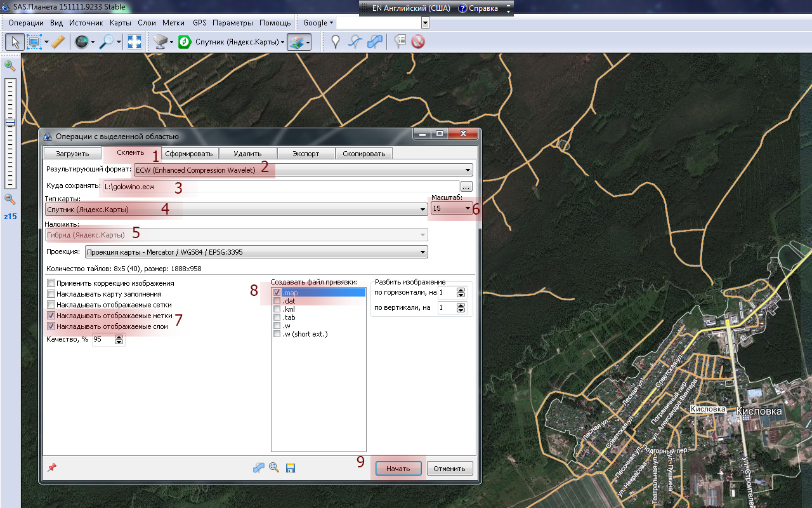Open the Тип карты dropdown
Image resolution: width=812 pixels, height=508 pixels.
click(x=236, y=210)
